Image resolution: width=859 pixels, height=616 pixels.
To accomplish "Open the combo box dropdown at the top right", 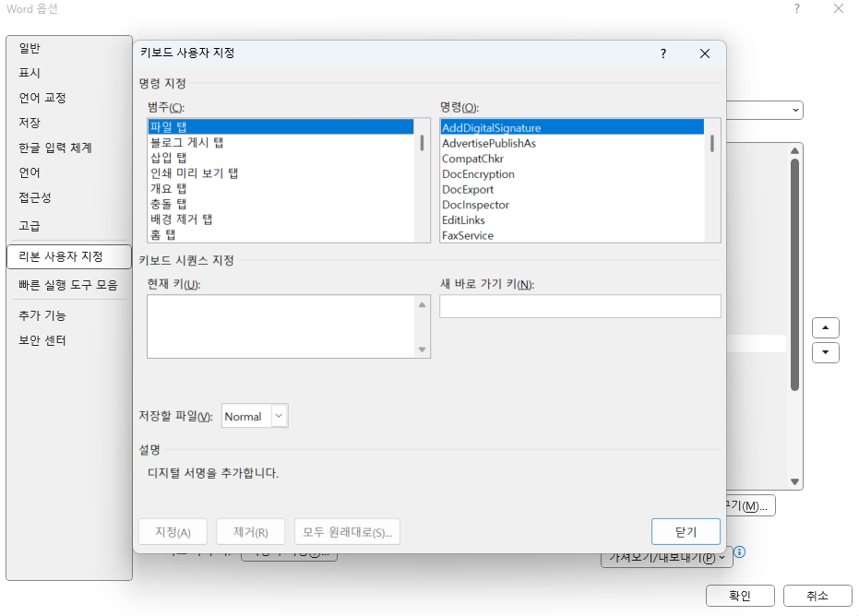I will (x=797, y=110).
